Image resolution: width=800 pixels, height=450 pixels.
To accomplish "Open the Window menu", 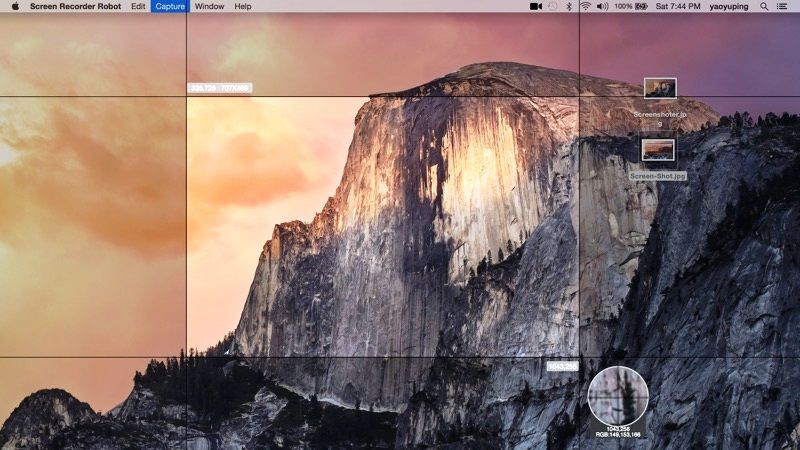I will (x=209, y=7).
